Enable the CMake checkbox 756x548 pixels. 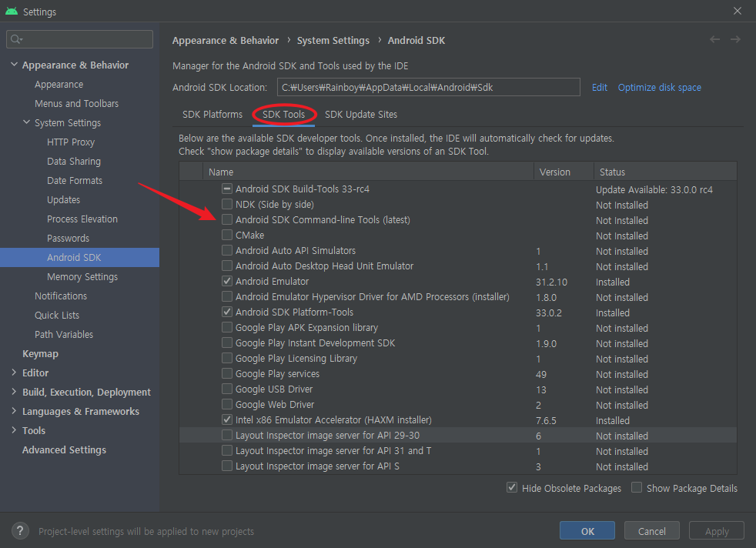(227, 236)
